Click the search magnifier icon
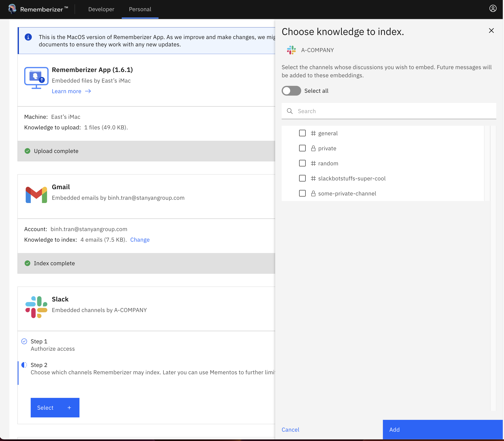 coord(290,111)
